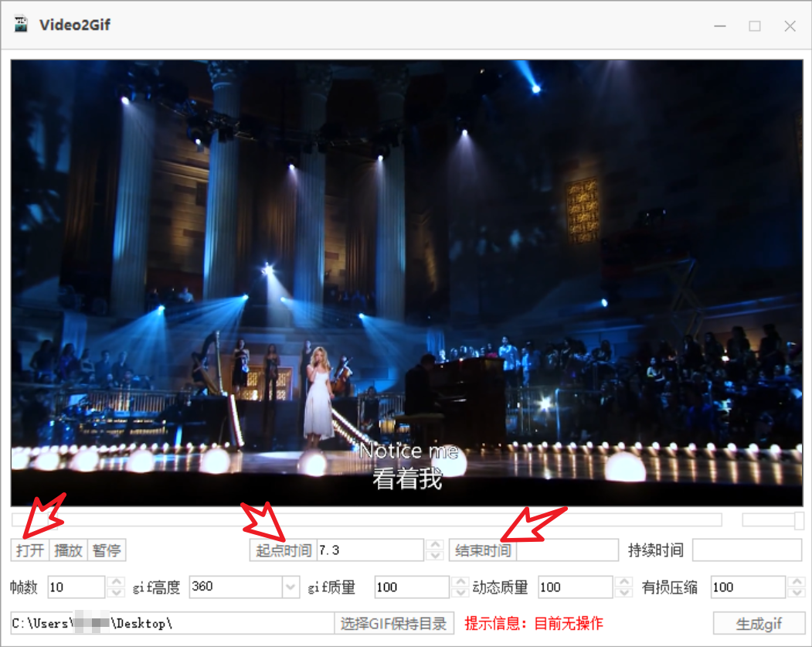812x647 pixels.
Task: Click the 结束时间 button
Action: [483, 550]
